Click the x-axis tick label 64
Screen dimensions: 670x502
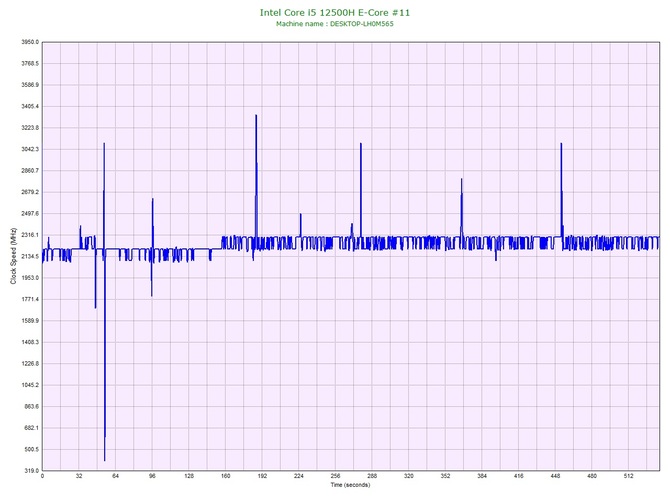(115, 476)
